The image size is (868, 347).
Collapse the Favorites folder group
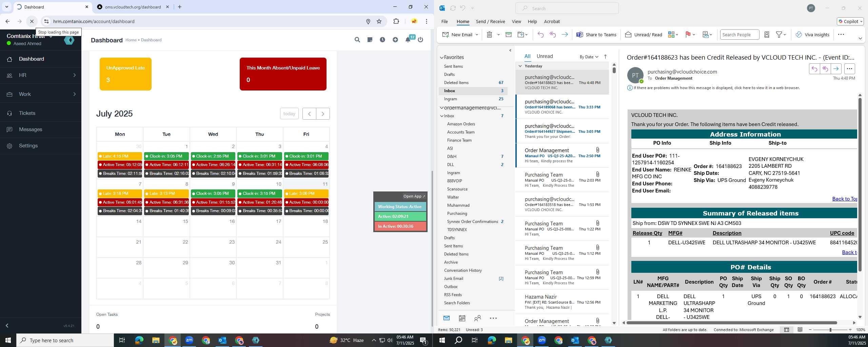441,58
